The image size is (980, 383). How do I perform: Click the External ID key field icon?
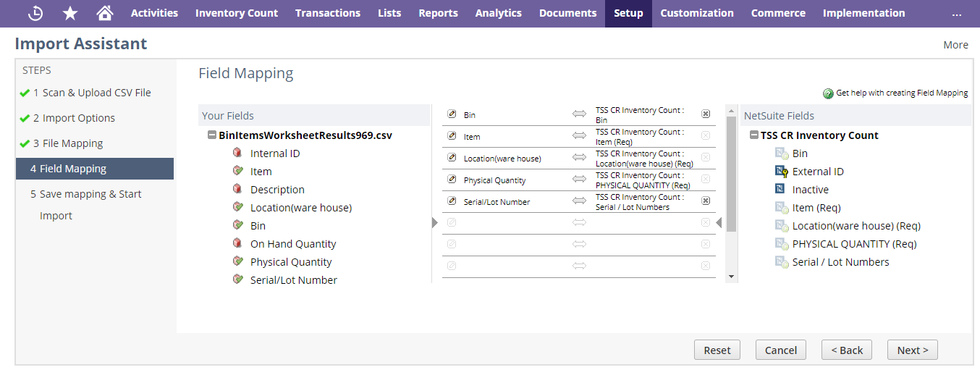(x=781, y=172)
